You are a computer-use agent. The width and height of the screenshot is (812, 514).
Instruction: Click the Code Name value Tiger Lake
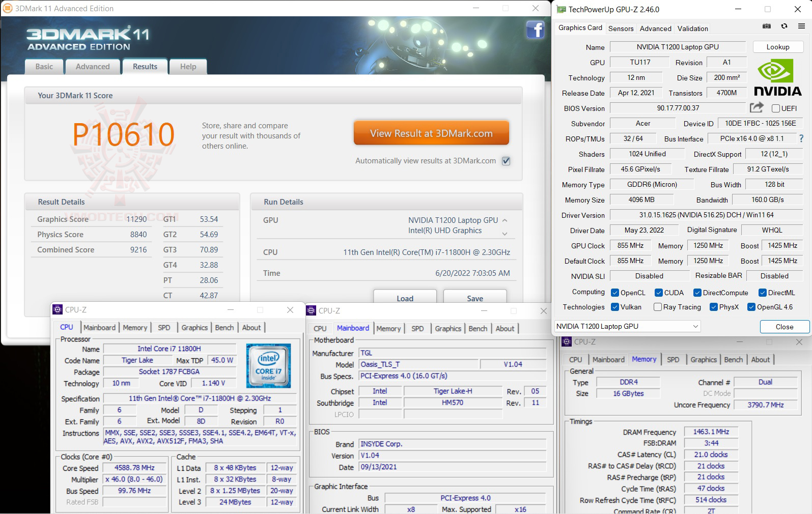point(137,360)
